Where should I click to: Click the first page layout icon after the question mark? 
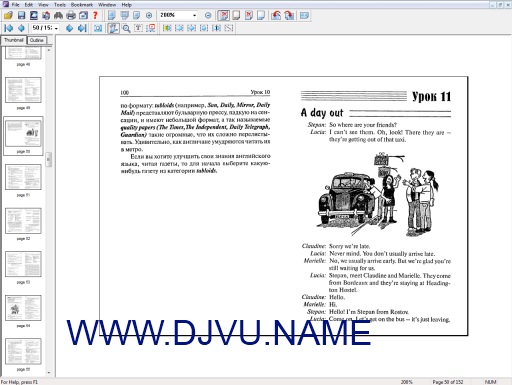[112, 15]
